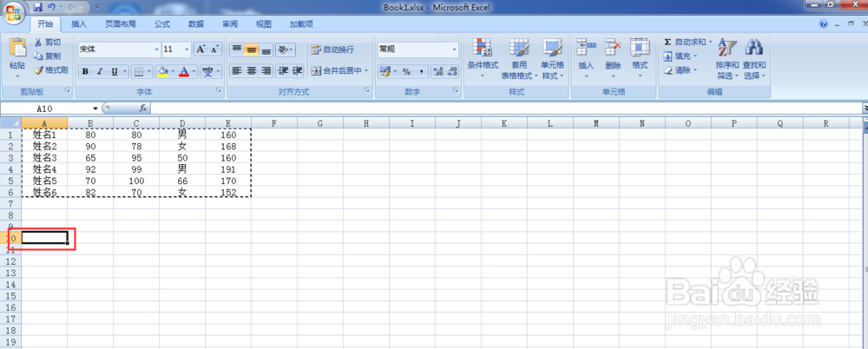Save the workbook from quick access toolbar
The width and height of the screenshot is (868, 349).
[x=37, y=7]
